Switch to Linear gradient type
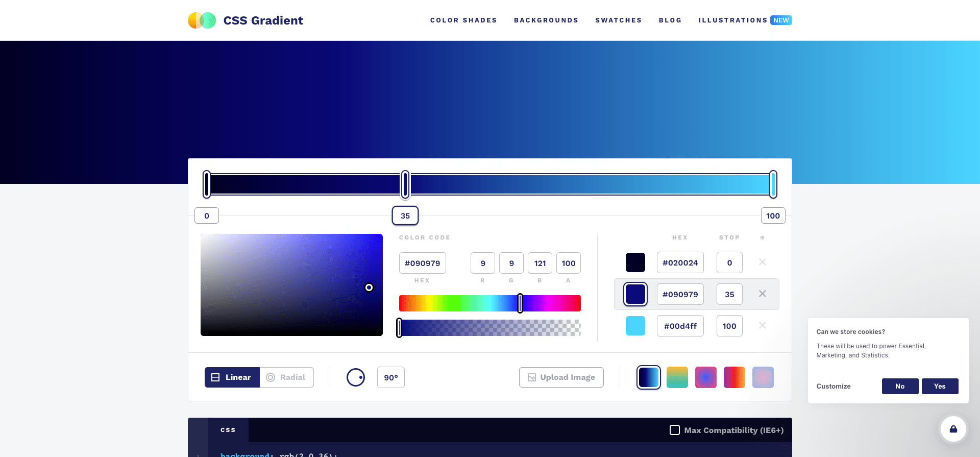 pos(232,377)
